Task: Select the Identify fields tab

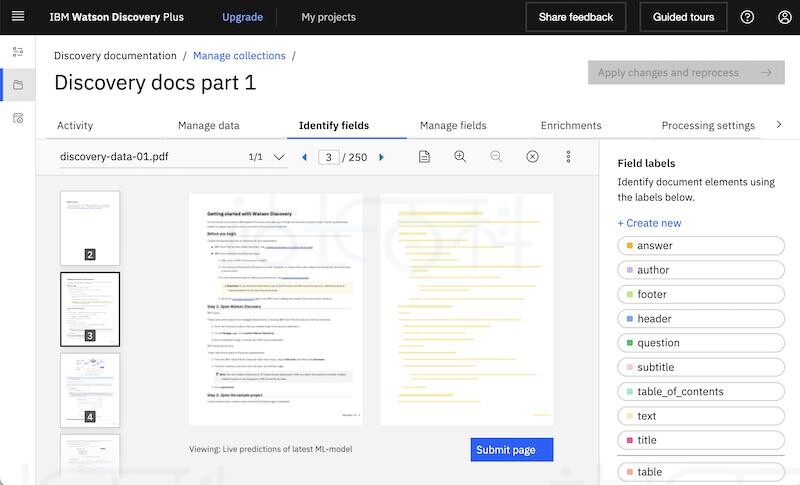Action: [x=334, y=125]
